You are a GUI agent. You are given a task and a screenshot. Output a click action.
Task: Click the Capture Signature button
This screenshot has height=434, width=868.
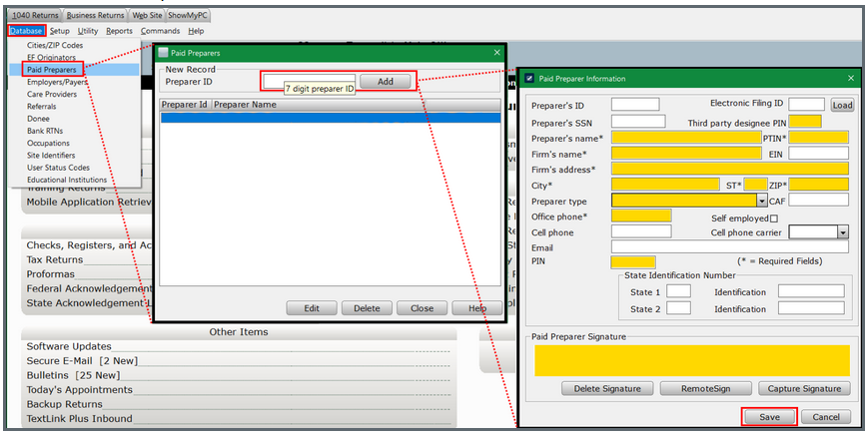pos(804,388)
